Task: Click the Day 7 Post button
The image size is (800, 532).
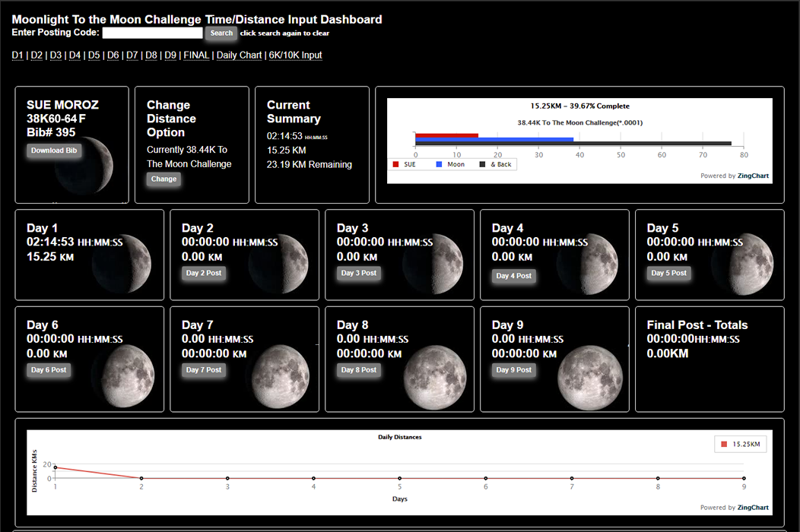Action: (204, 370)
